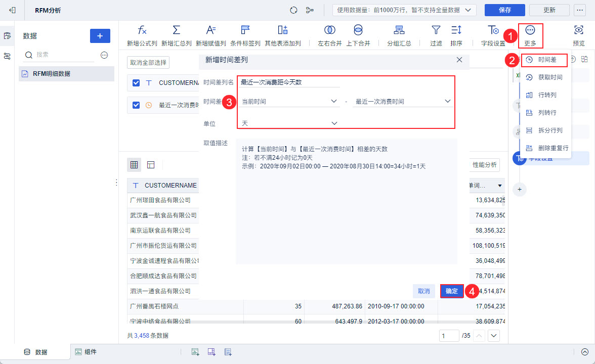The height and width of the screenshot is (364, 595).
Task: Click the 上下合并 toolbar icon
Action: [358, 30]
